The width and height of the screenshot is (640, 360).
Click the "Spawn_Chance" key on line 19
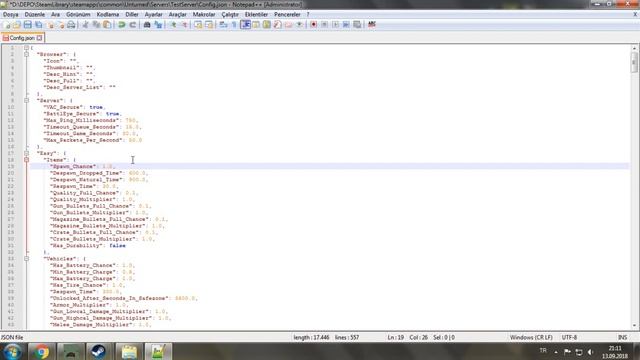pos(73,167)
